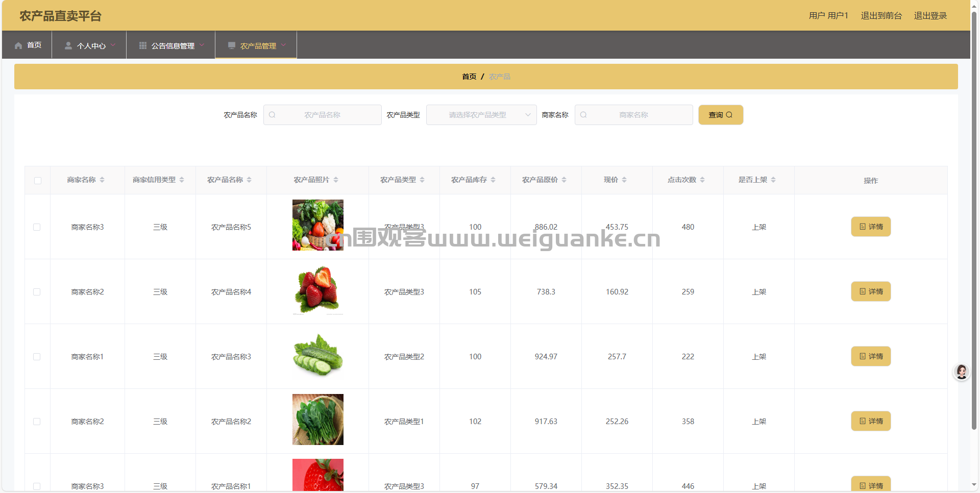
Task: Expand the 公告信息管理 menu chevron
Action: coord(202,45)
